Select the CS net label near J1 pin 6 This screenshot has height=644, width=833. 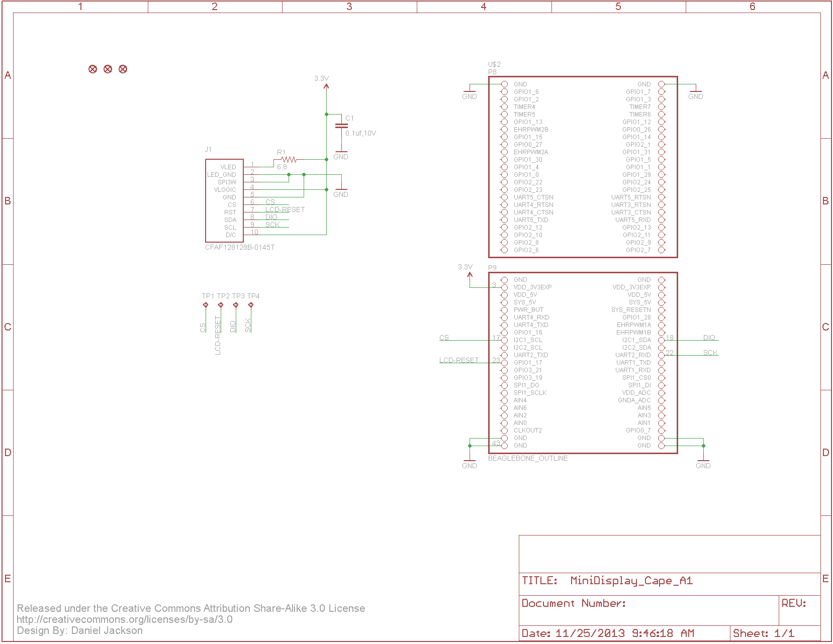coord(270,201)
